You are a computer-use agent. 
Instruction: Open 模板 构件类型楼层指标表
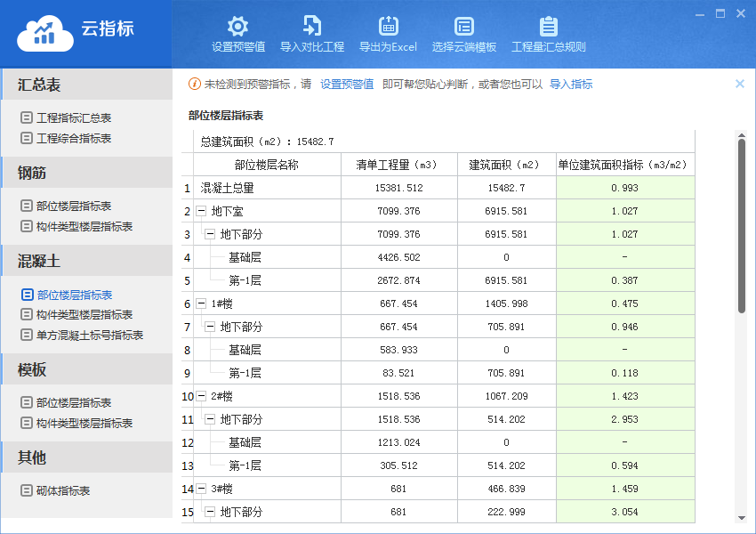tap(84, 424)
